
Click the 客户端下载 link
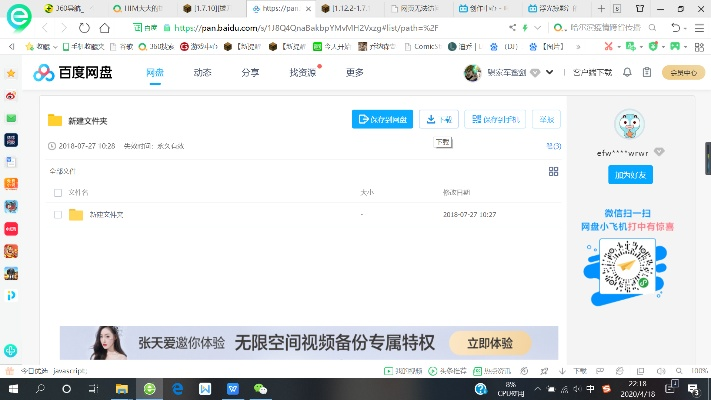coord(592,73)
